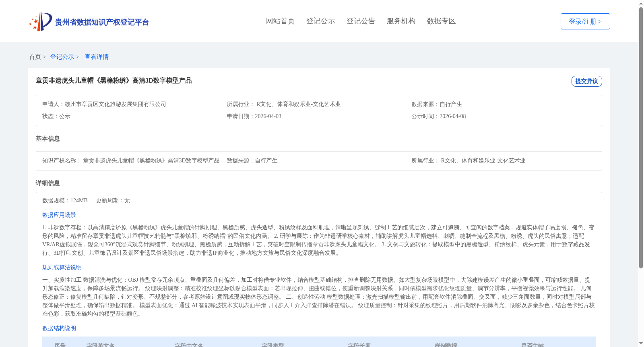The image size is (644, 347).
Task: Select 数据专区 in the top navigation
Action: click(441, 21)
